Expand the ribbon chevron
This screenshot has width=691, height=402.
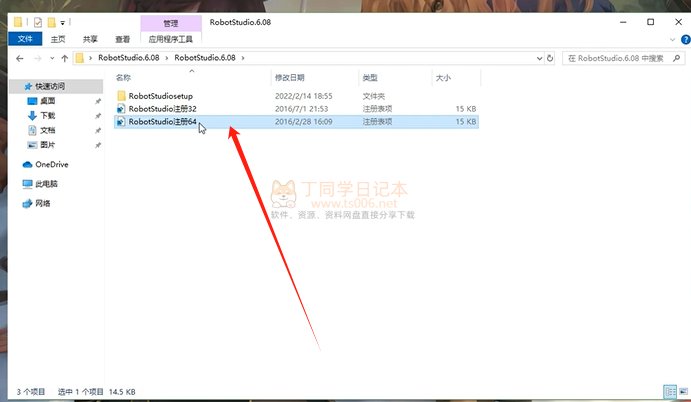(x=672, y=40)
